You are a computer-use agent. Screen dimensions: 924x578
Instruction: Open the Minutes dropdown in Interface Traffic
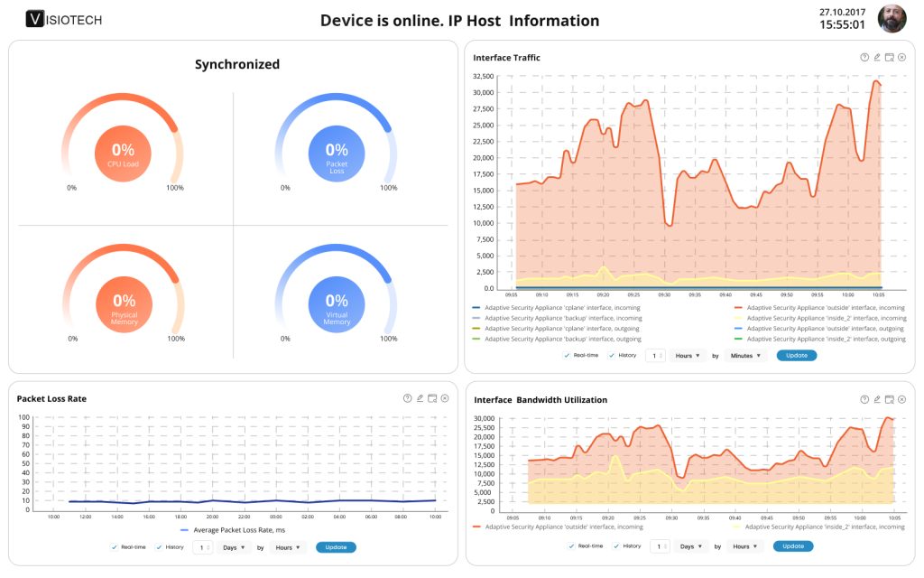[746, 356]
